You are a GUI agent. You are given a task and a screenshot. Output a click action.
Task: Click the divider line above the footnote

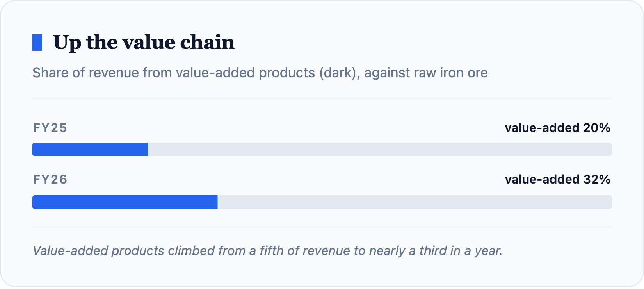coord(322,227)
